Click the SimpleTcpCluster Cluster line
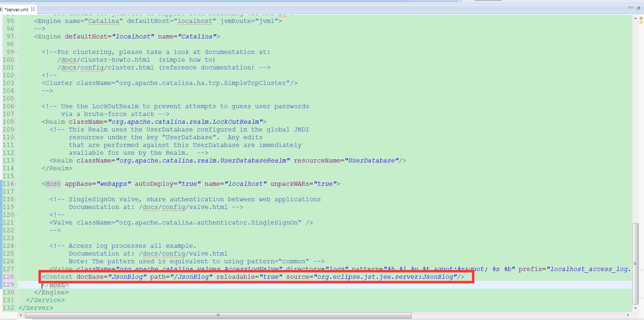 [x=170, y=83]
